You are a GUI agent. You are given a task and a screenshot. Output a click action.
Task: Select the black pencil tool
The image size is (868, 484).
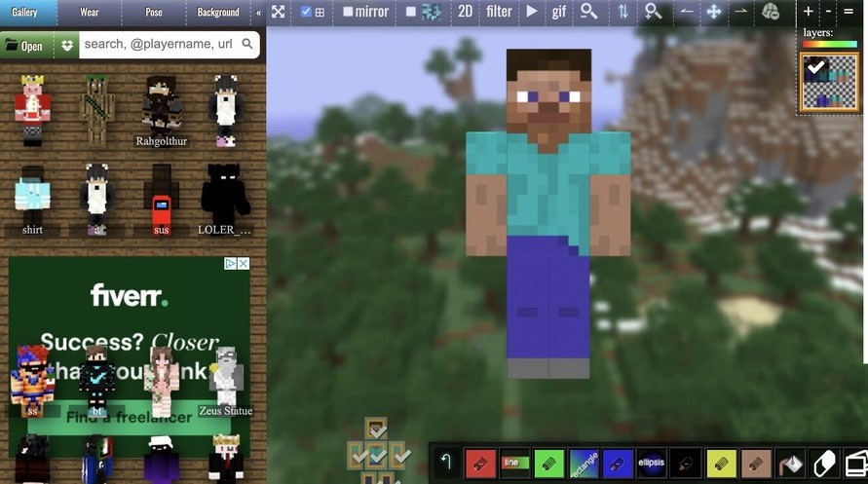686,463
